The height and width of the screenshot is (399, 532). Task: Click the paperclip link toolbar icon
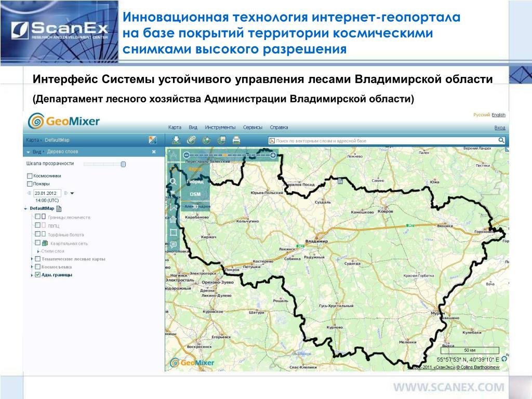click(x=191, y=140)
